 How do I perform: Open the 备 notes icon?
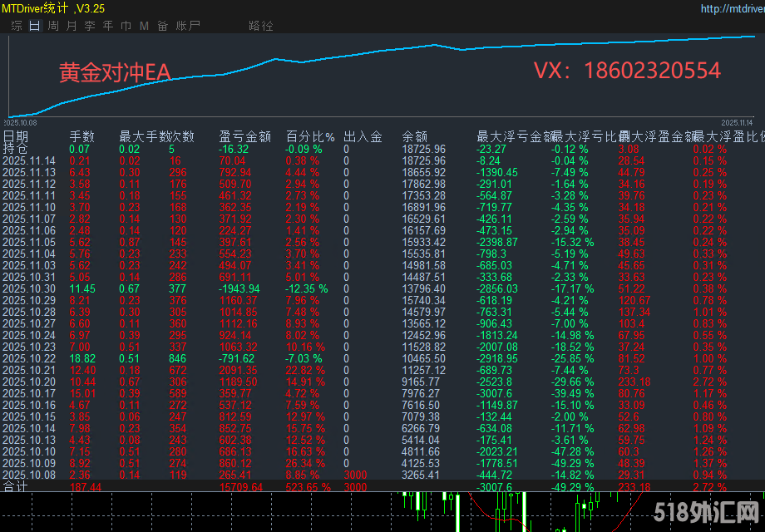[162, 26]
